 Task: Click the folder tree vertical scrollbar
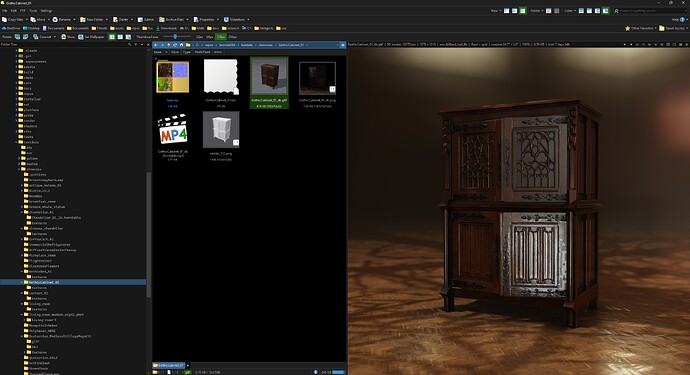tap(149, 235)
